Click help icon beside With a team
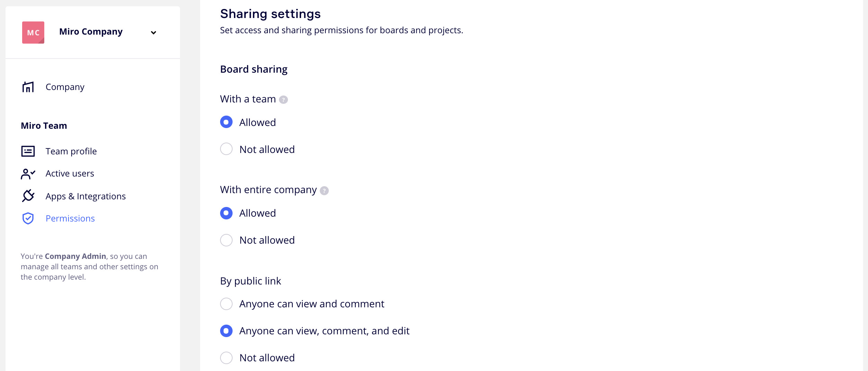Image resolution: width=868 pixels, height=371 pixels. point(283,100)
